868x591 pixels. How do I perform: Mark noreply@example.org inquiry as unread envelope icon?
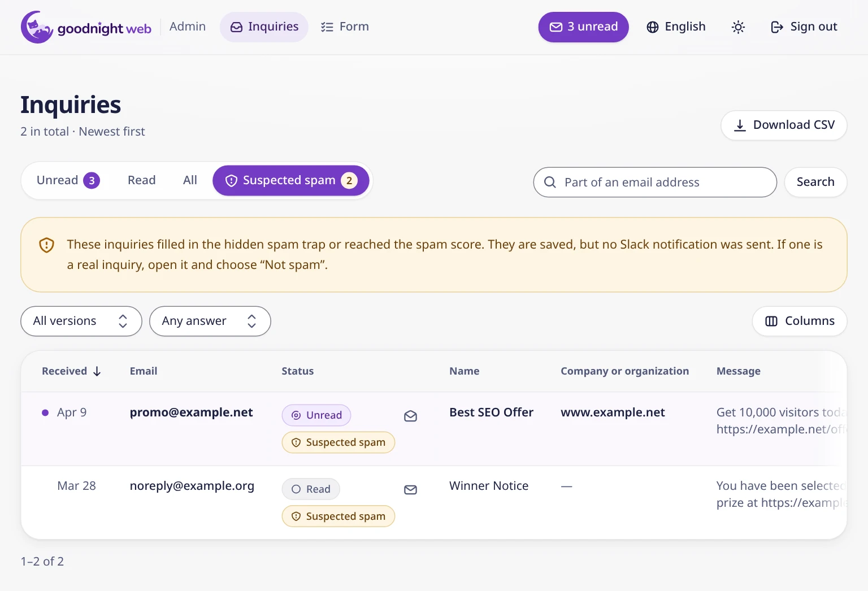[x=411, y=490]
